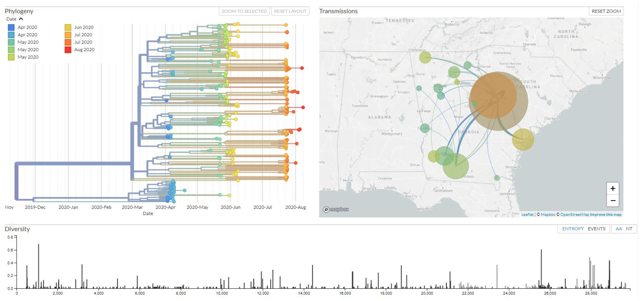The height and width of the screenshot is (301, 644).
Task: Click the Diversity panel title
Action: (x=17, y=229)
